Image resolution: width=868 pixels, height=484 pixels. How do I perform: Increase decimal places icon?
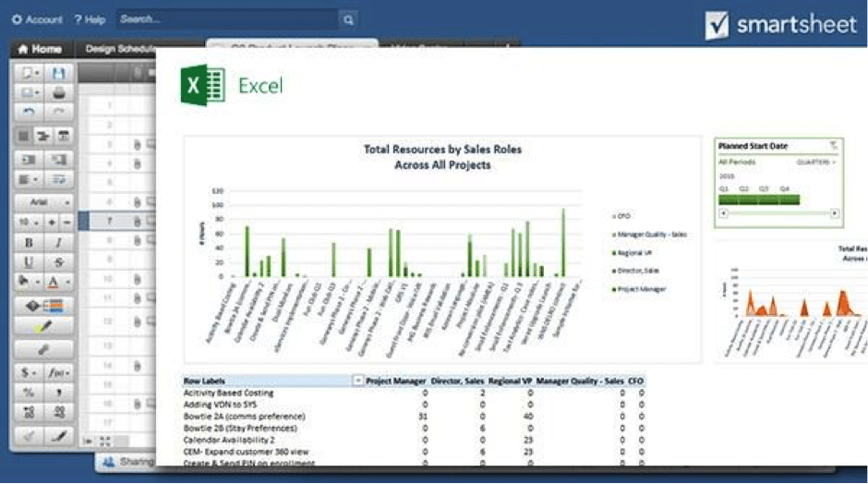29,412
